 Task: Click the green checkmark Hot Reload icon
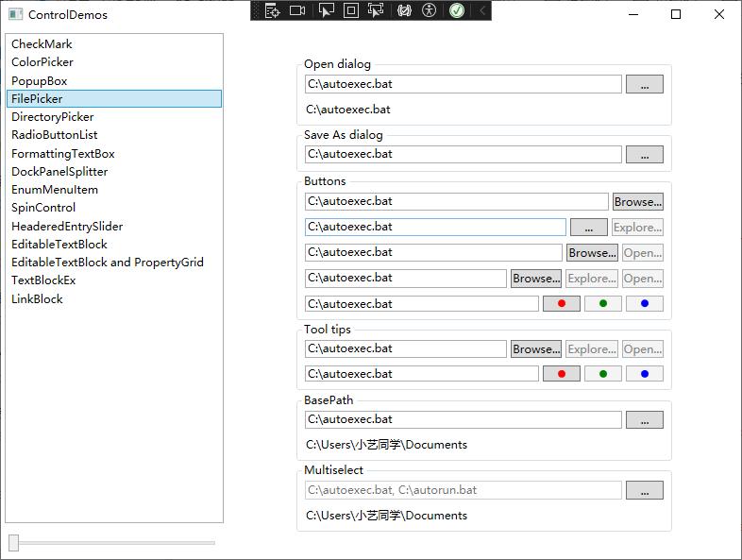(457, 10)
